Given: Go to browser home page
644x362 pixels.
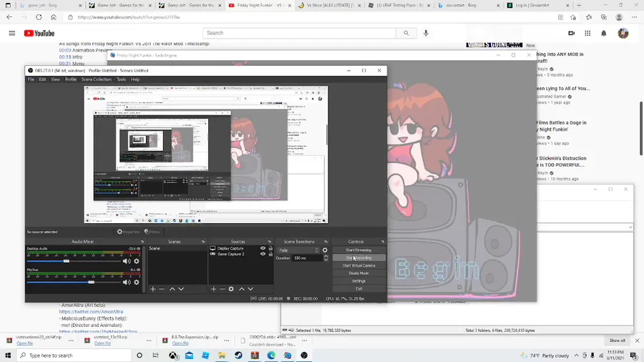Looking at the screenshot, I should tap(54, 17).
